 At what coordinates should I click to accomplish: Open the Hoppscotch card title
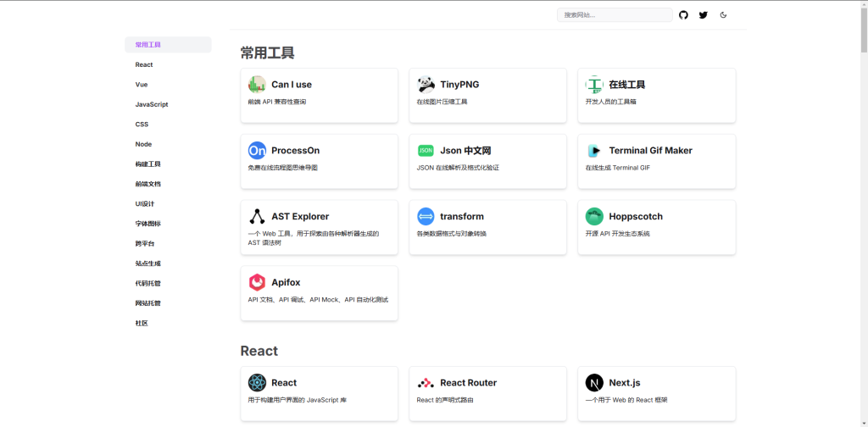tap(636, 216)
